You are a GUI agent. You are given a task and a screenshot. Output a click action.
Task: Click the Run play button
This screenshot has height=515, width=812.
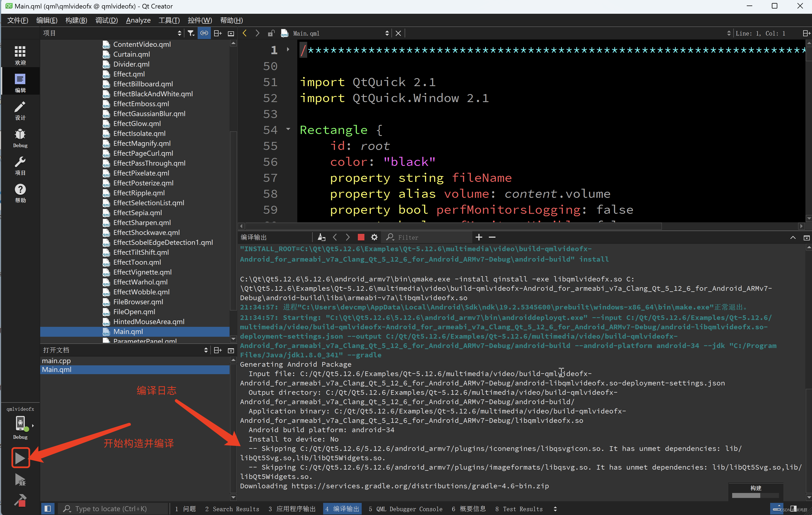(x=20, y=458)
